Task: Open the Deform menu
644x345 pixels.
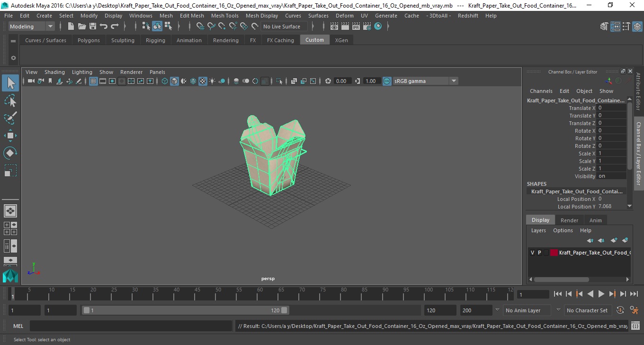Action: pyautogui.click(x=344, y=16)
